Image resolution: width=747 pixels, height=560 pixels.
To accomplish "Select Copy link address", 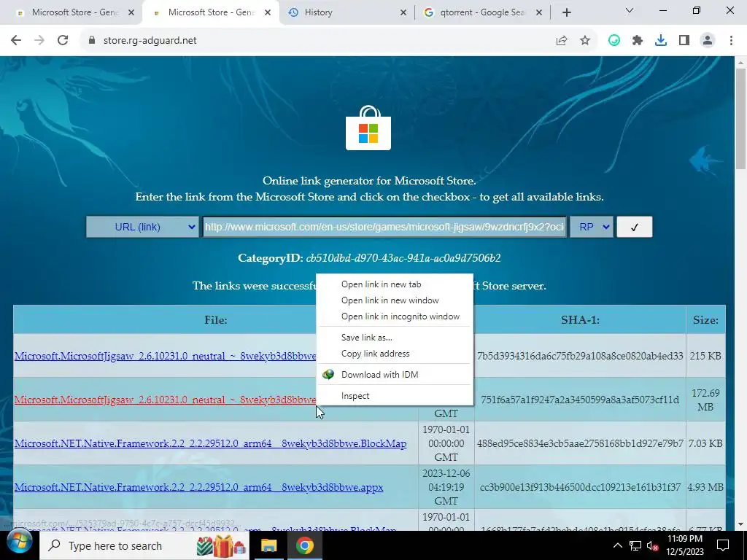I will click(x=395, y=354).
